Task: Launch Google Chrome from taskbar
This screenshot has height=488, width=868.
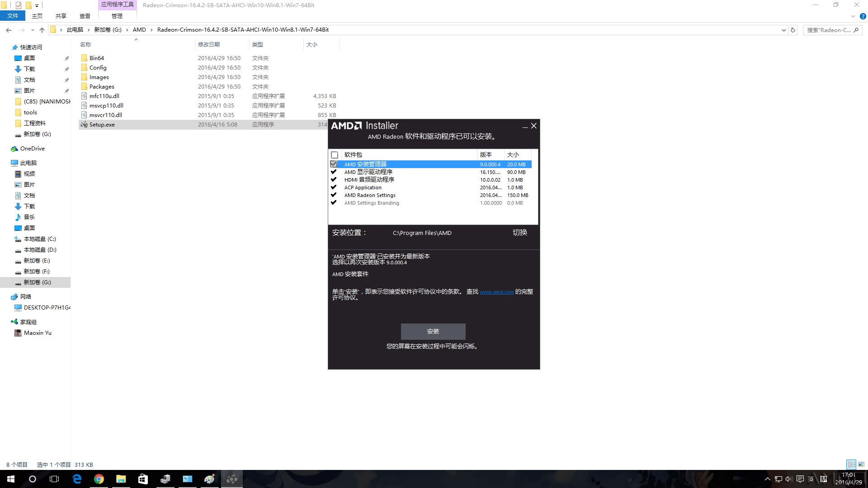Action: (x=99, y=479)
